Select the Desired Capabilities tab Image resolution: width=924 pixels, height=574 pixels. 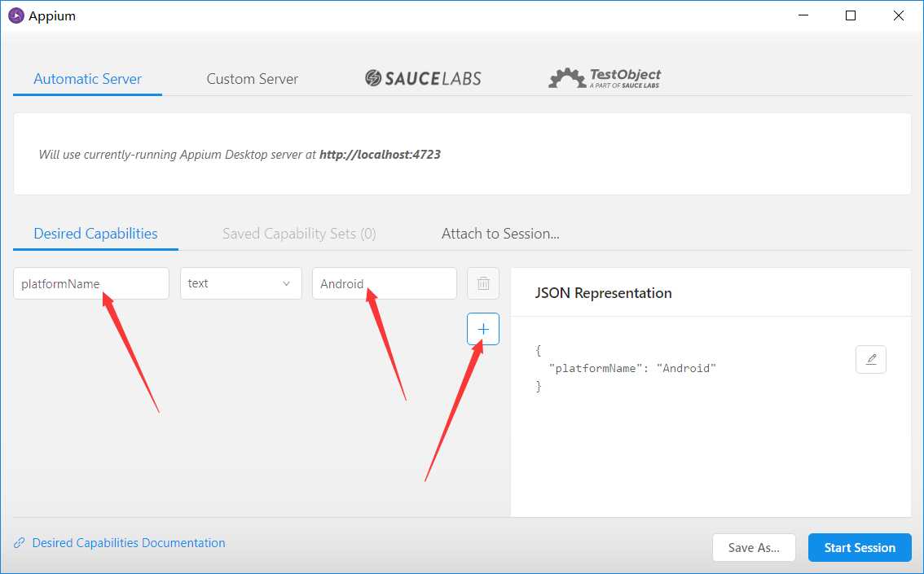click(95, 234)
